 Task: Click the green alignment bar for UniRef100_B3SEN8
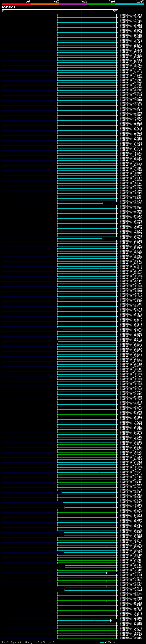(87, 369)
